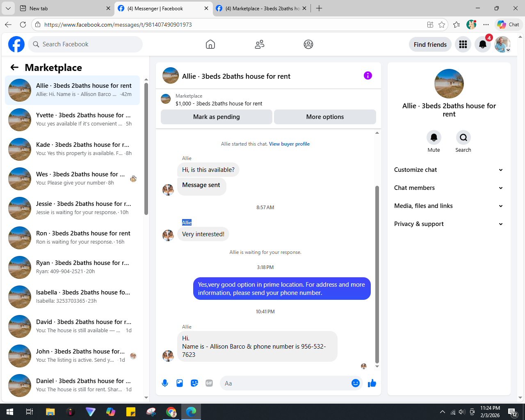This screenshot has height=420, width=525.
Task: Open File Explorer from the taskbar
Action: [50, 412]
